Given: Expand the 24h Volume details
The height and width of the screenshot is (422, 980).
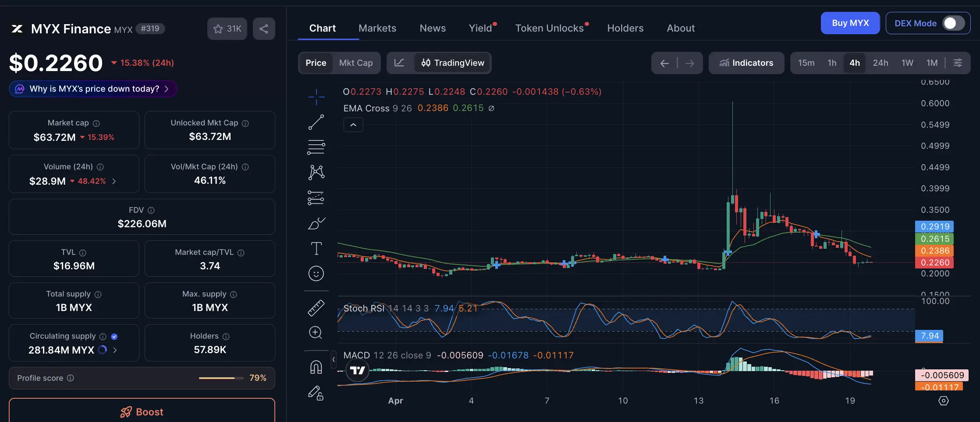Looking at the screenshot, I should (114, 181).
